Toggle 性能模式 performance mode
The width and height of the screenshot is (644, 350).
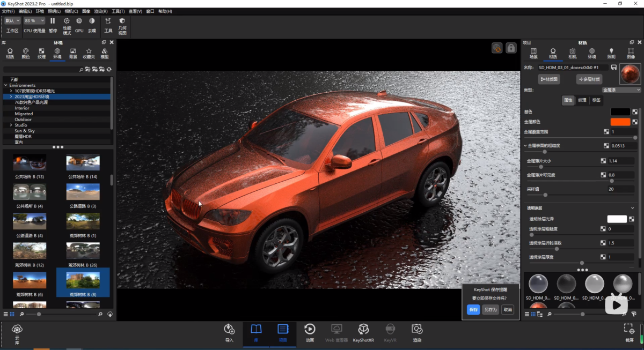[x=67, y=26]
